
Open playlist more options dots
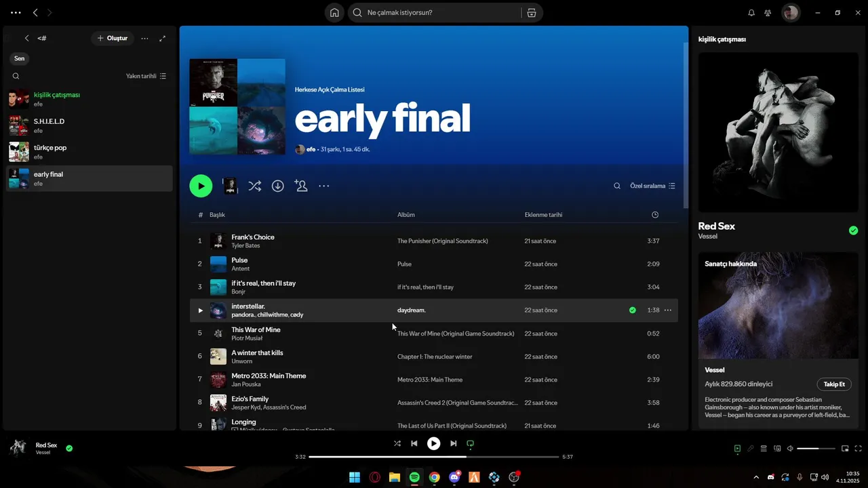tap(324, 186)
